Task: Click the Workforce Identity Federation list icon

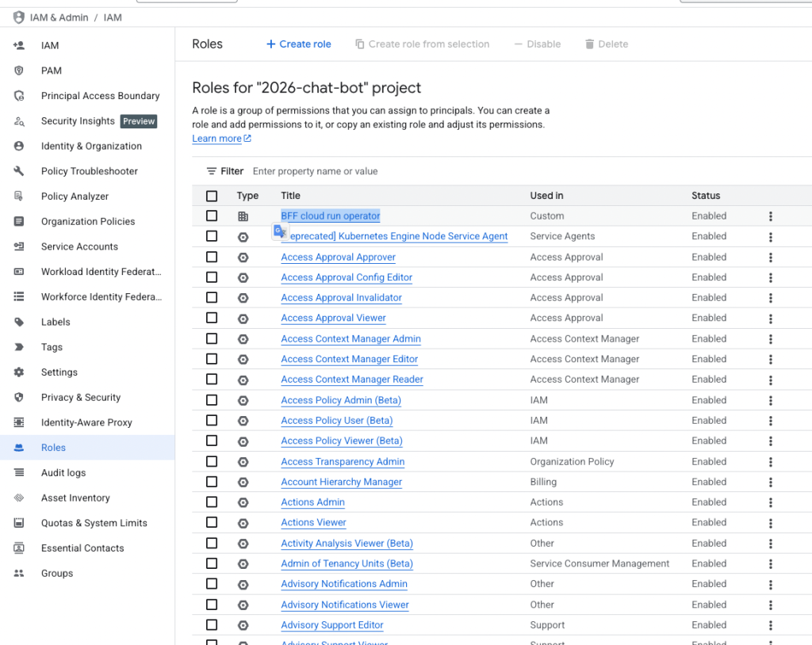Action: click(x=19, y=296)
